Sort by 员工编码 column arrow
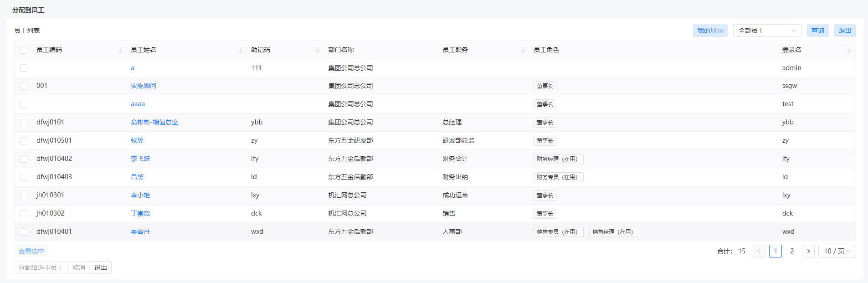Image resolution: width=868 pixels, height=283 pixels. [120, 50]
